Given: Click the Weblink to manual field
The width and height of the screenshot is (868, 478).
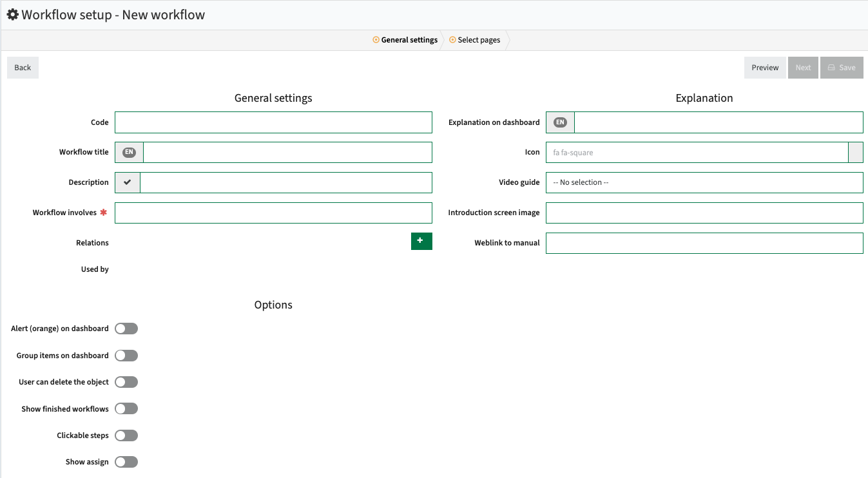Looking at the screenshot, I should coord(704,243).
